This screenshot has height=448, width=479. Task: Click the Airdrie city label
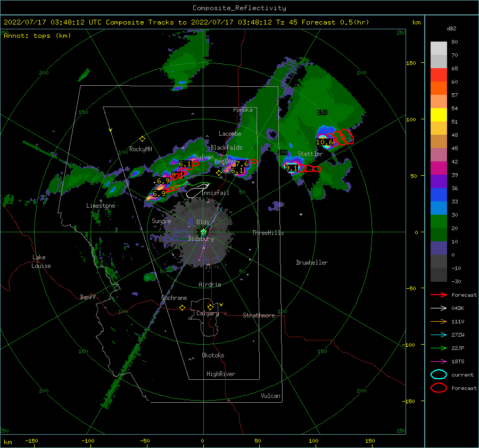pos(210,284)
